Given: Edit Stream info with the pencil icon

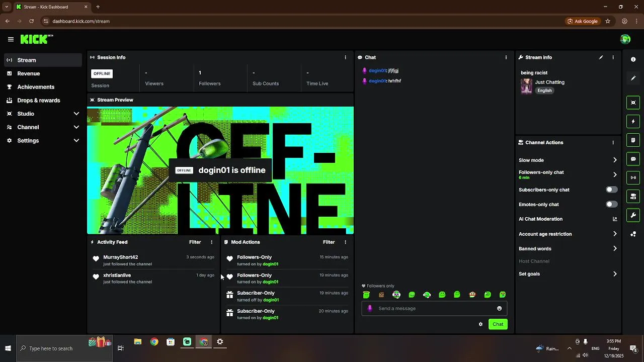Looking at the screenshot, I should click(x=601, y=57).
